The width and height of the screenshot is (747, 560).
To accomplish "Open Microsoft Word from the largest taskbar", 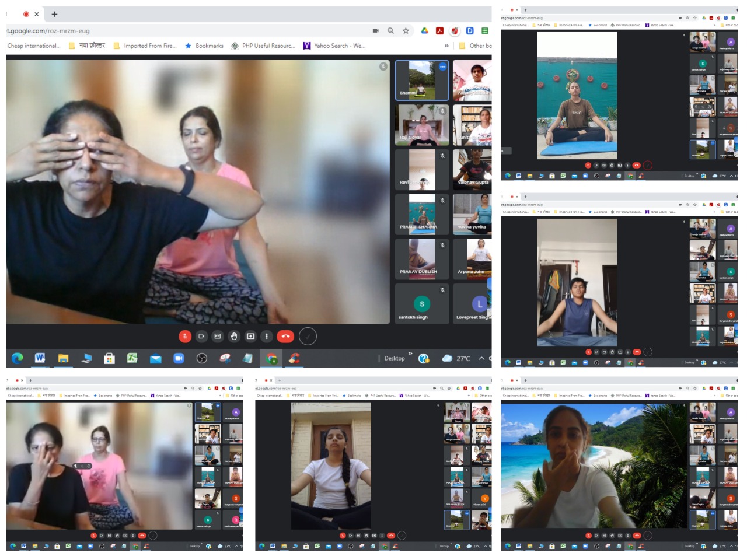I will click(x=40, y=358).
